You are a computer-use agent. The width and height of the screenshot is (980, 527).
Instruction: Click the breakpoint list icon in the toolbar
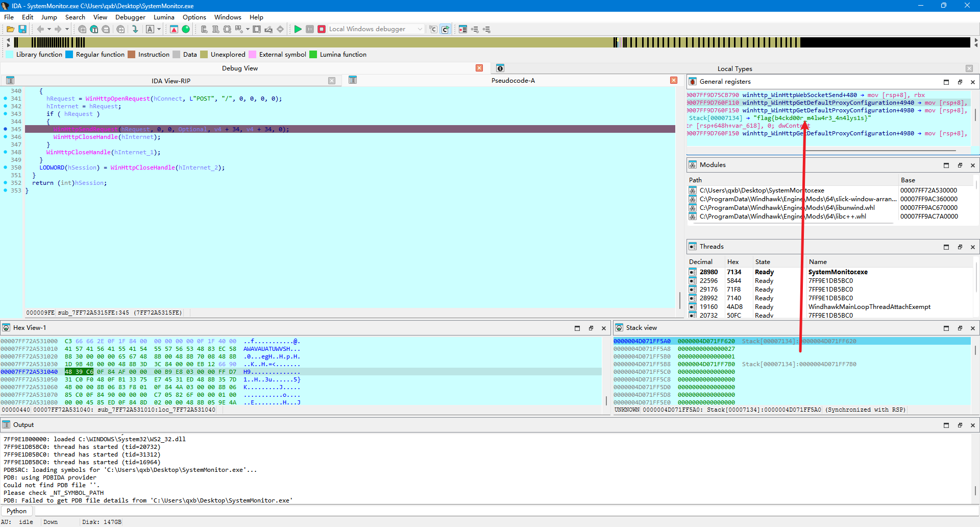[463, 29]
